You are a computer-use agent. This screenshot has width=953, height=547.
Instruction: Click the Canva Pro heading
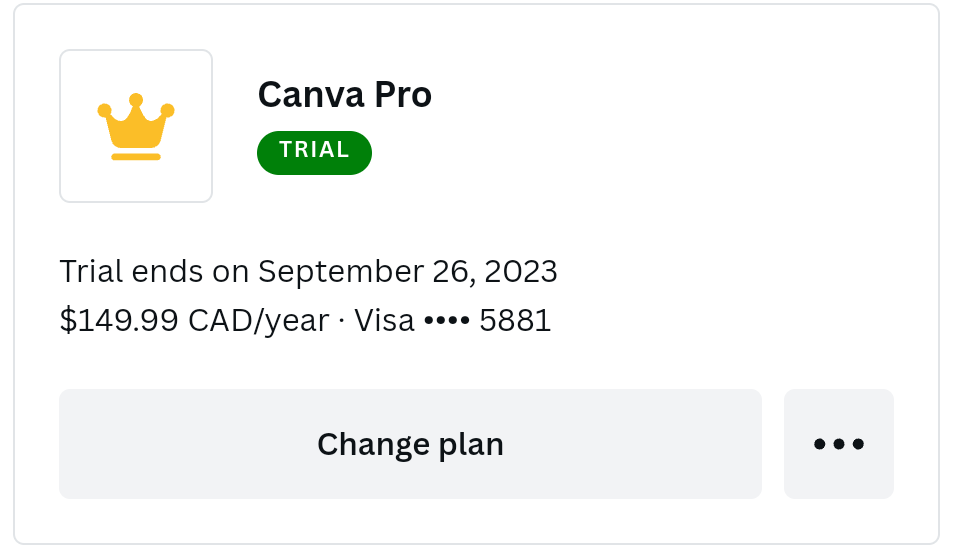click(x=344, y=95)
